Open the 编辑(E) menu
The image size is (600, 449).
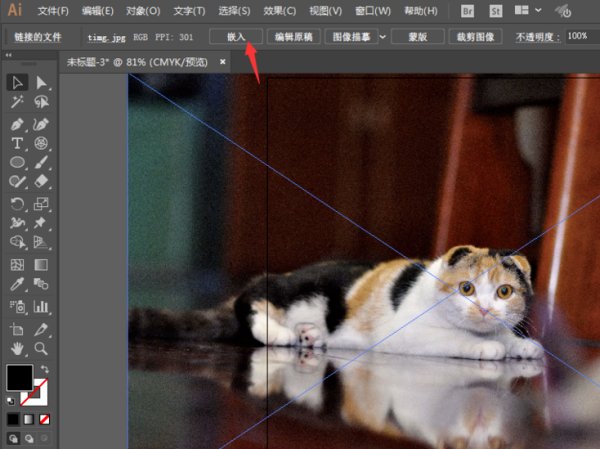coord(98,11)
